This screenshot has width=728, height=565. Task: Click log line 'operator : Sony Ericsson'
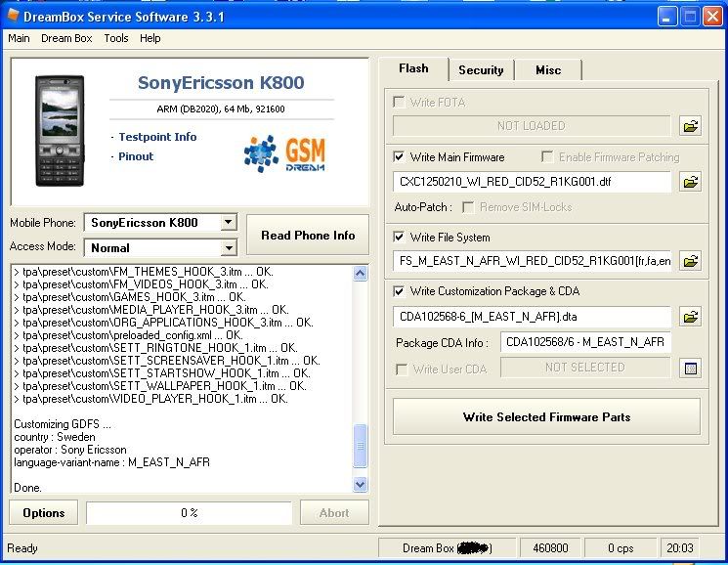[x=70, y=450]
